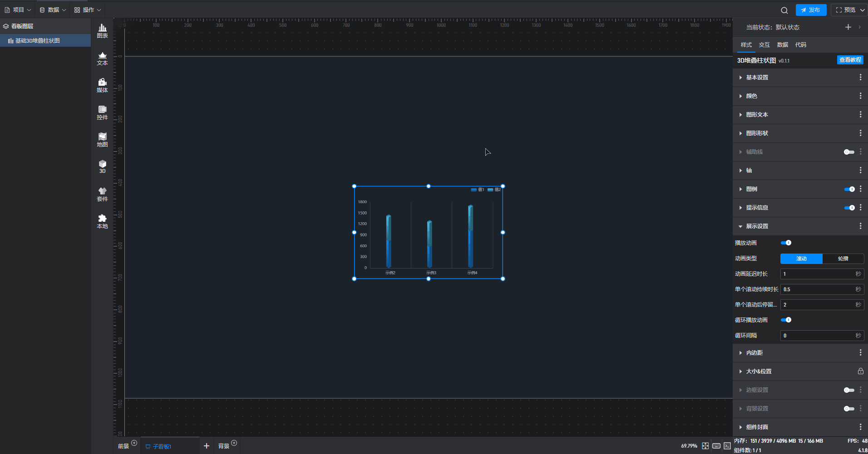Click the 动画延迟时长 input field
The height and width of the screenshot is (454, 868).
click(x=817, y=274)
